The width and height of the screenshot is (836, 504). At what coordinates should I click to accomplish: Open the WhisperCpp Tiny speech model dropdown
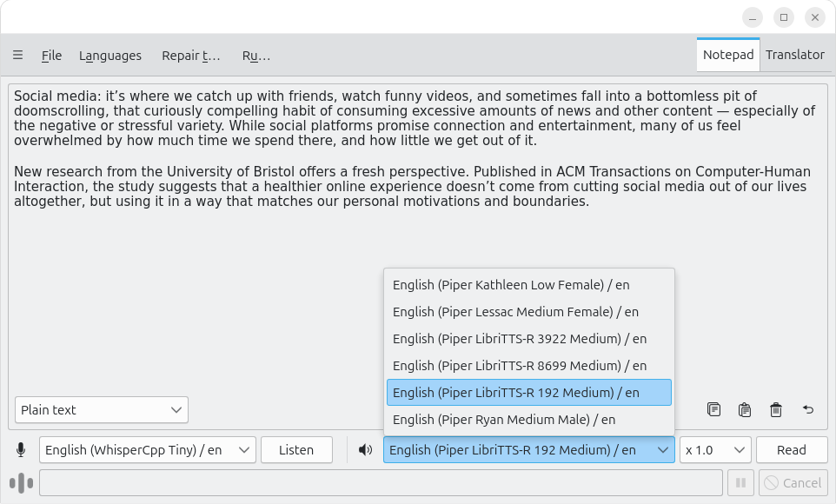point(148,450)
